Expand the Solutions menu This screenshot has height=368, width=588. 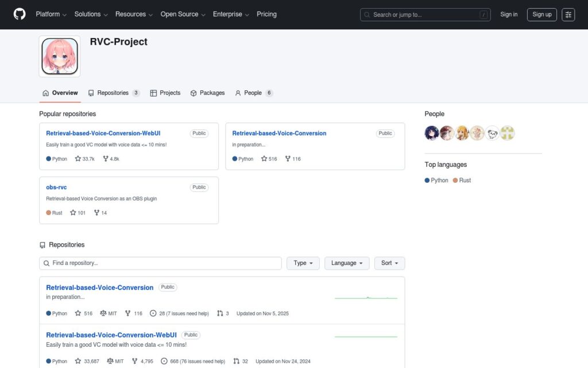pos(91,14)
